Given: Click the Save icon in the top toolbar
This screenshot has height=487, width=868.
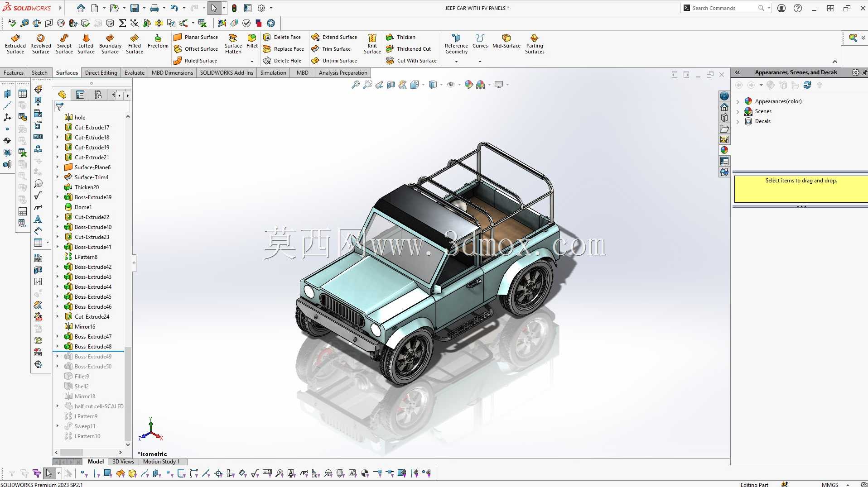Looking at the screenshot, I should 135,8.
